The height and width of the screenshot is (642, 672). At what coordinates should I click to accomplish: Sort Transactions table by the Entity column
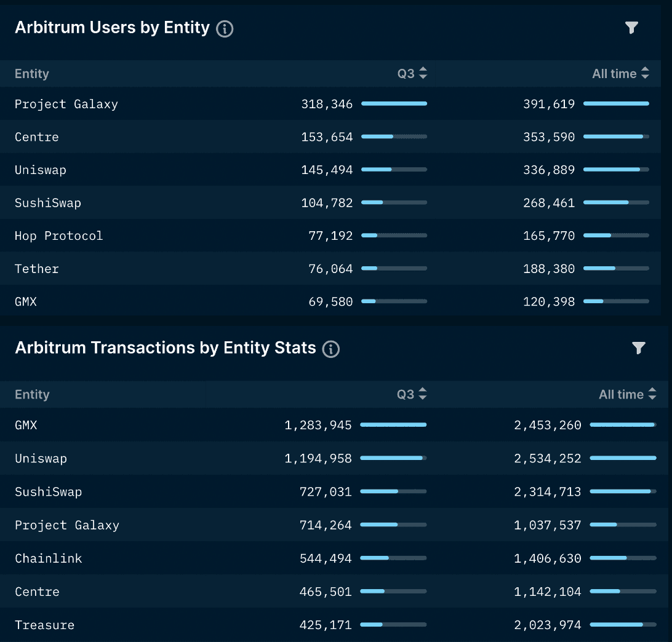pyautogui.click(x=31, y=394)
